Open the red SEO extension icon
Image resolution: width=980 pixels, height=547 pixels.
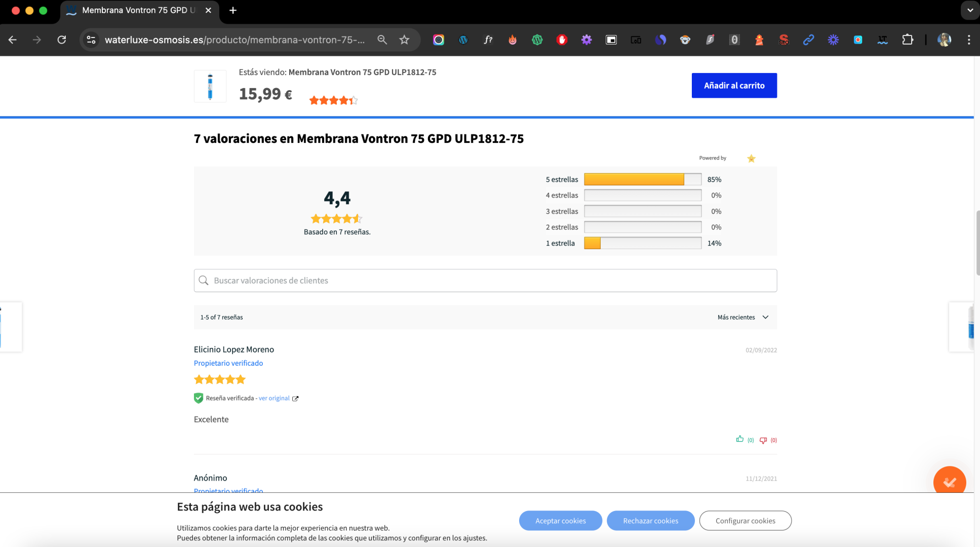[784, 40]
